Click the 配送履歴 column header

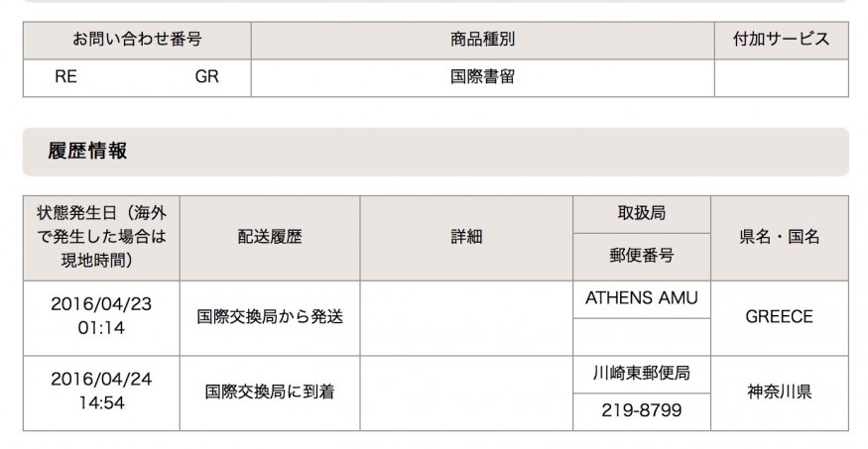[x=269, y=238]
